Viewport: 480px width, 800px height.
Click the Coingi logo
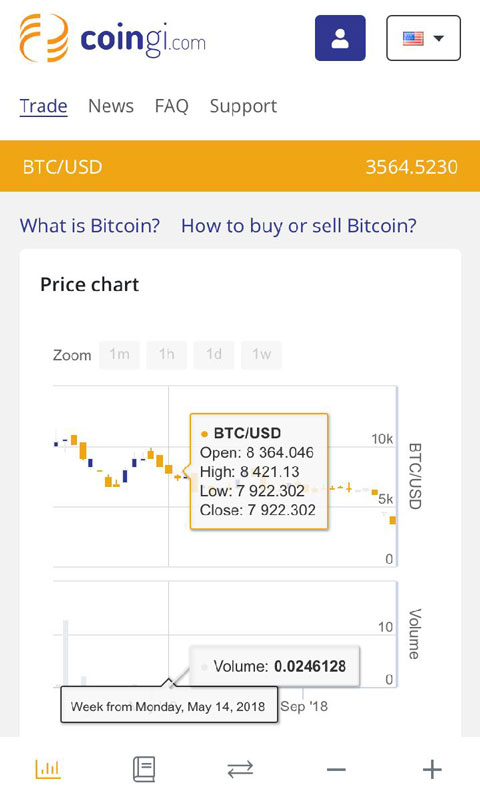[113, 38]
